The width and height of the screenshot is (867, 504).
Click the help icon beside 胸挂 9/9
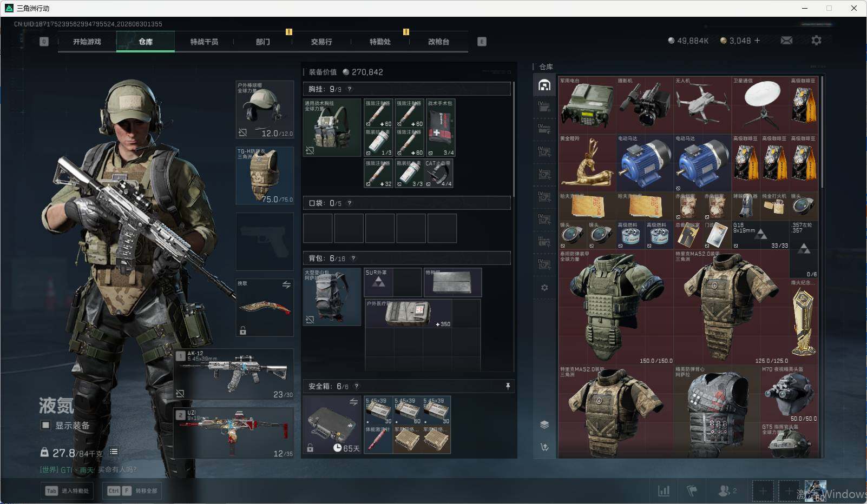349,89
